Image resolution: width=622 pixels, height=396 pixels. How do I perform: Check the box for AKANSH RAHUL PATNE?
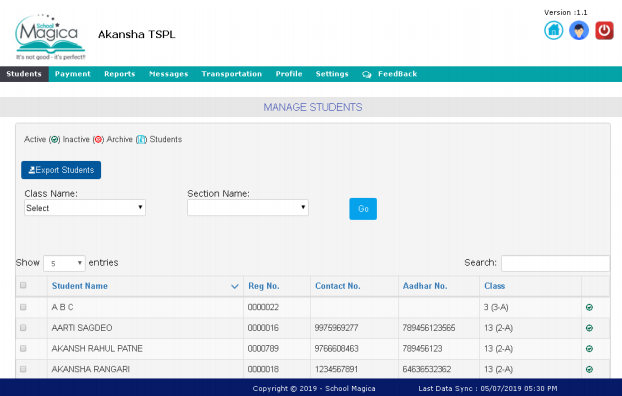(x=23, y=348)
